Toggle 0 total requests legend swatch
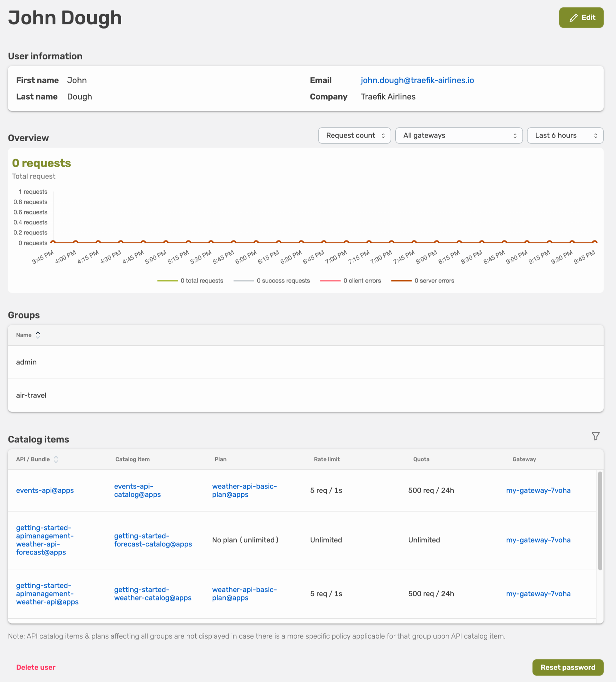616x682 pixels. click(167, 280)
